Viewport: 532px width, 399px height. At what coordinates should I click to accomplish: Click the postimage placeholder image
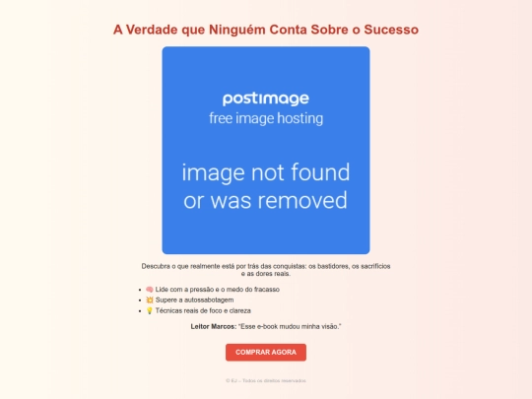[x=266, y=151]
